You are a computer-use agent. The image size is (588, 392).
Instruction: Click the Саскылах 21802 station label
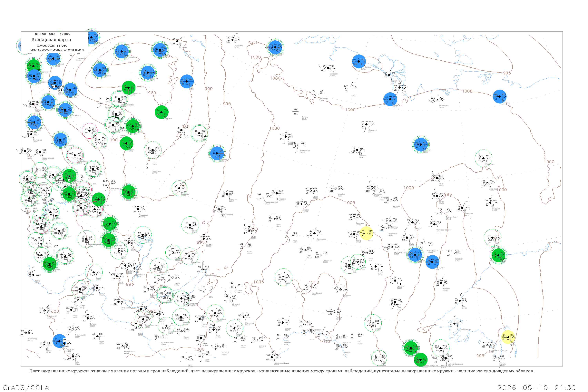pyautogui.click(x=334, y=75)
